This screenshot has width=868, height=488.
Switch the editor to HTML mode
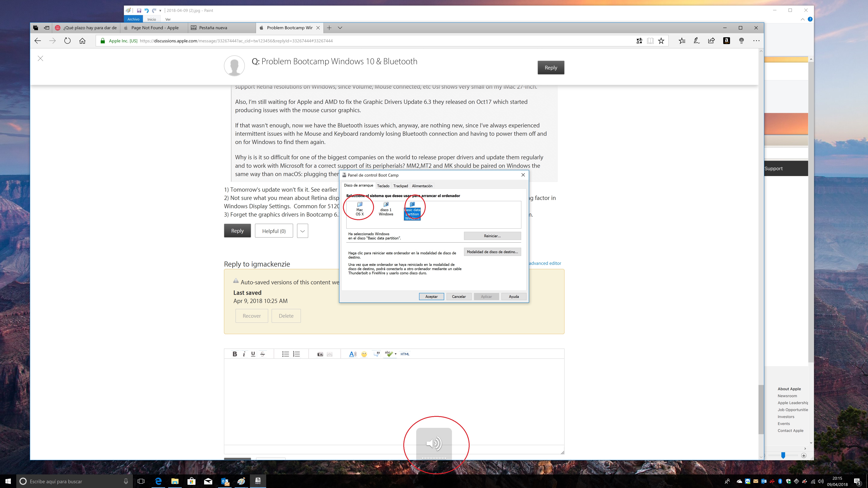coord(405,354)
